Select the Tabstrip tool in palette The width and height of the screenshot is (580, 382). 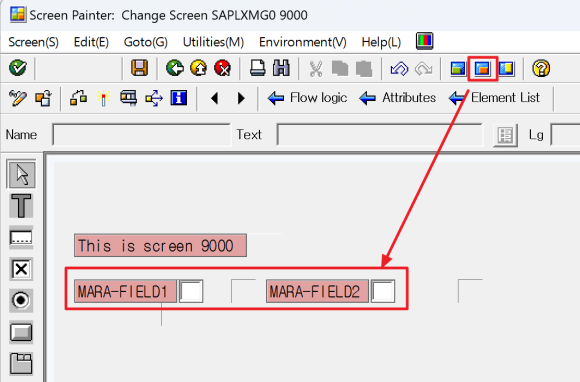21,363
